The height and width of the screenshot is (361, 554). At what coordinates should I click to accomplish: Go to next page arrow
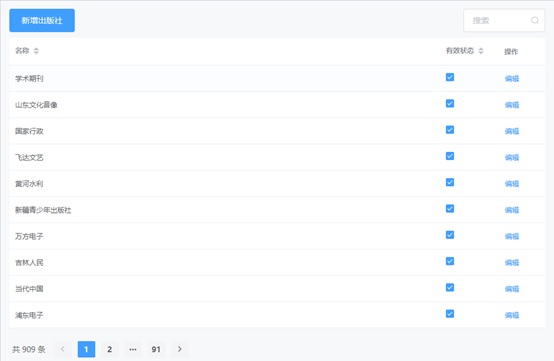click(x=179, y=349)
